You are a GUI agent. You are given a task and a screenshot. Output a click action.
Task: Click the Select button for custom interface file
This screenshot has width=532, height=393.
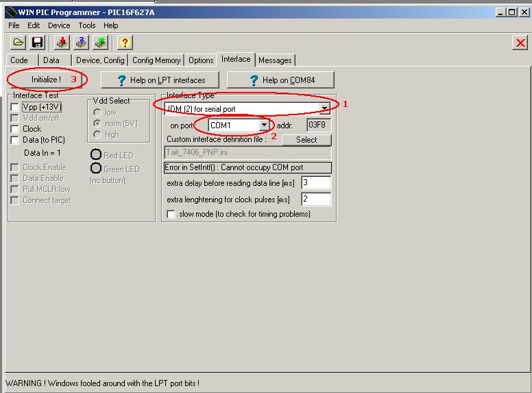pos(306,140)
